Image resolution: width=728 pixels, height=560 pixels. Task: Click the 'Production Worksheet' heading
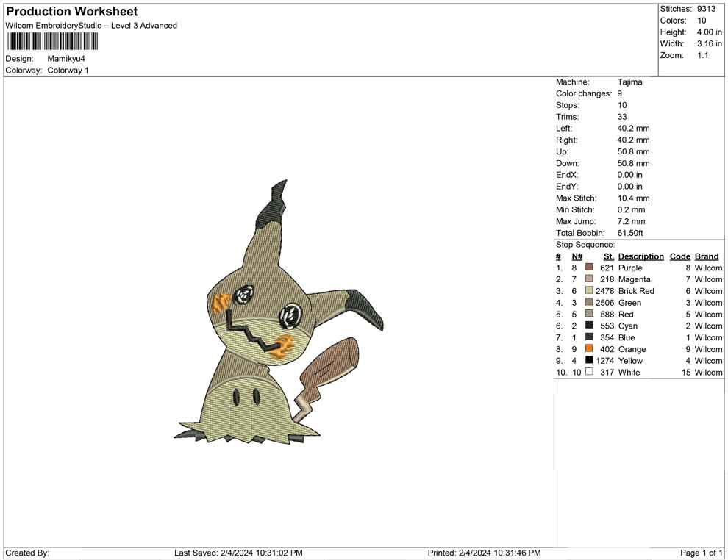pos(72,12)
